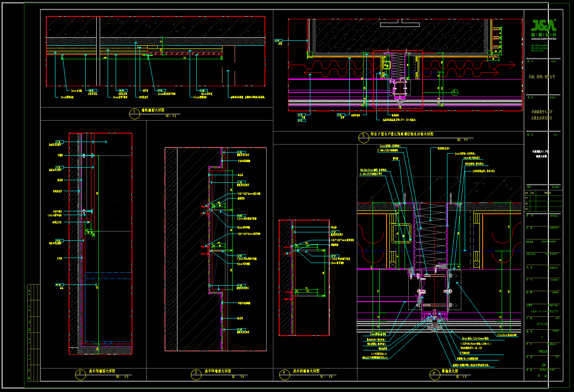Image resolution: width=574 pixels, height=392 pixels.
Task: Click detail number 5 circle marker
Action: (364, 137)
